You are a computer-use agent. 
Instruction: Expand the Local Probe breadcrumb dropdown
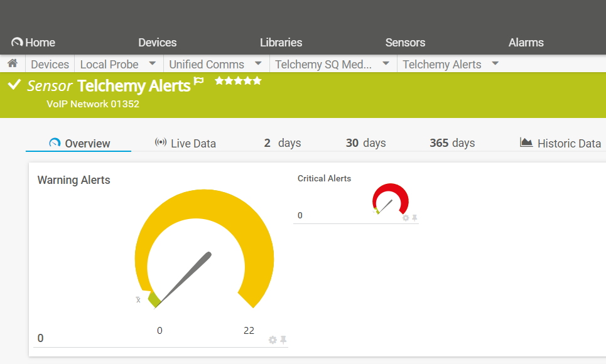pos(153,64)
